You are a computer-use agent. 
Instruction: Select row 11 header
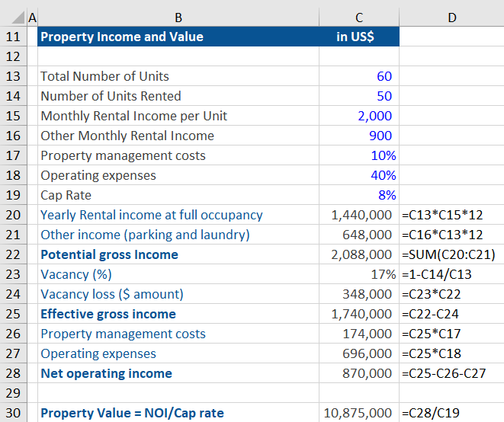coord(14,37)
